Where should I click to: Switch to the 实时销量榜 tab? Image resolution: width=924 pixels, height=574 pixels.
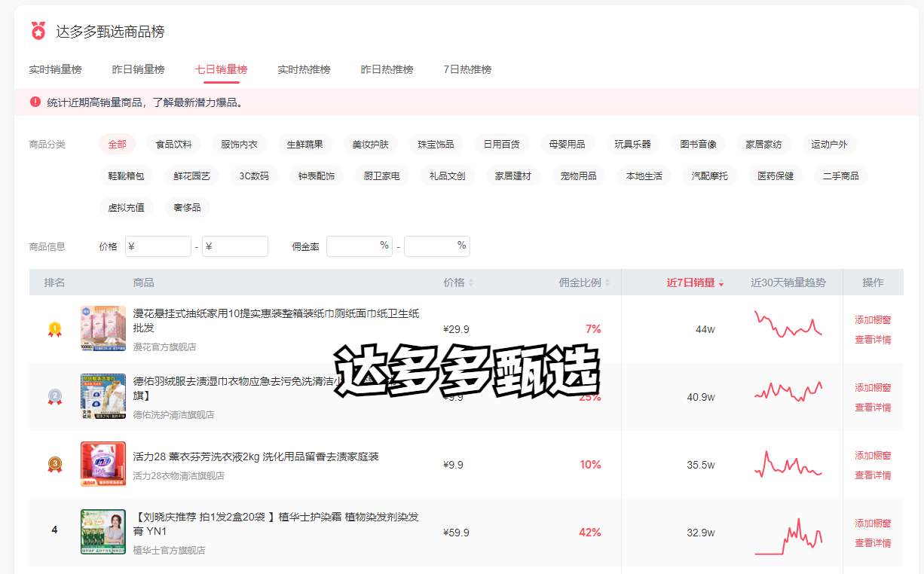click(55, 69)
